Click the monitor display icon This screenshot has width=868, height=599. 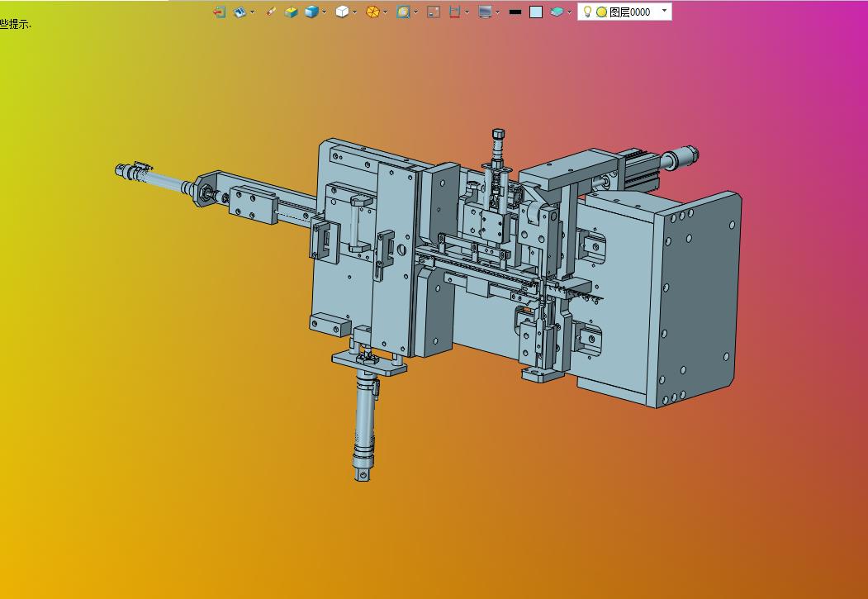coord(485,12)
